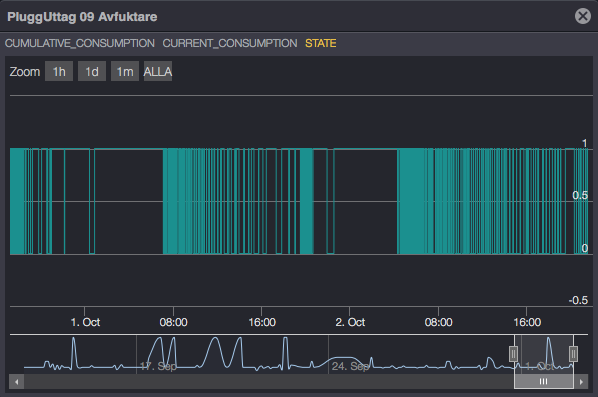Select the STATE tab

click(321, 43)
